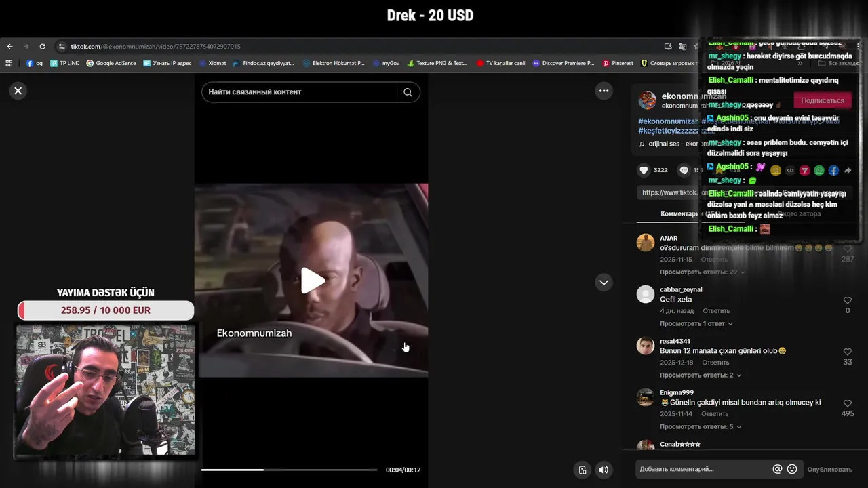
Task: Go to the next video arrow
Action: tap(604, 282)
